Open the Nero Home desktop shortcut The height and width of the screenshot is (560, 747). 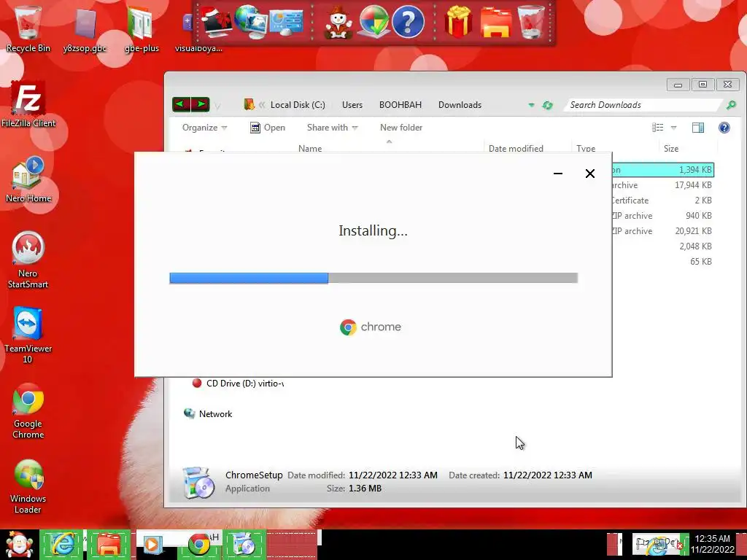[28, 179]
